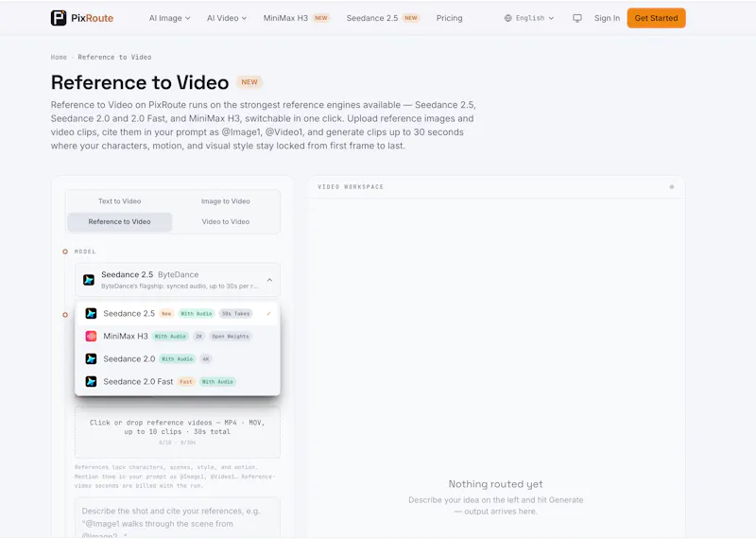
Task: Open the English language selector
Action: click(529, 18)
